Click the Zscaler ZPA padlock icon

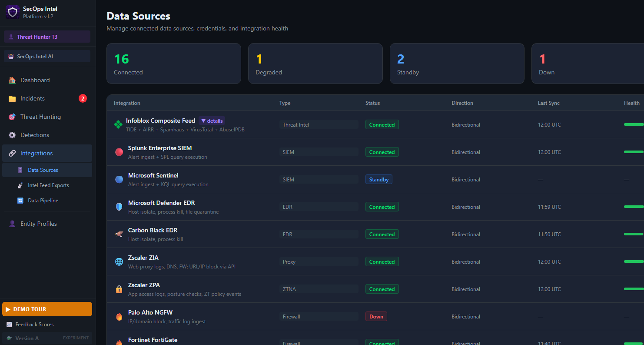pyautogui.click(x=119, y=289)
